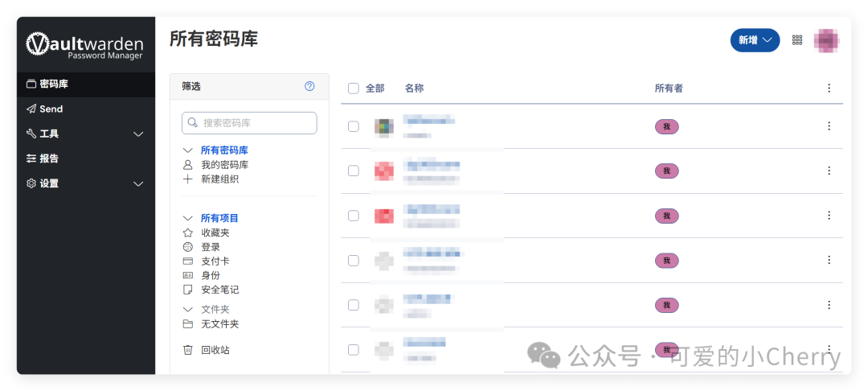This screenshot has height=391, width=868.
Task: Select the 所有项目 filter link
Action: click(219, 218)
